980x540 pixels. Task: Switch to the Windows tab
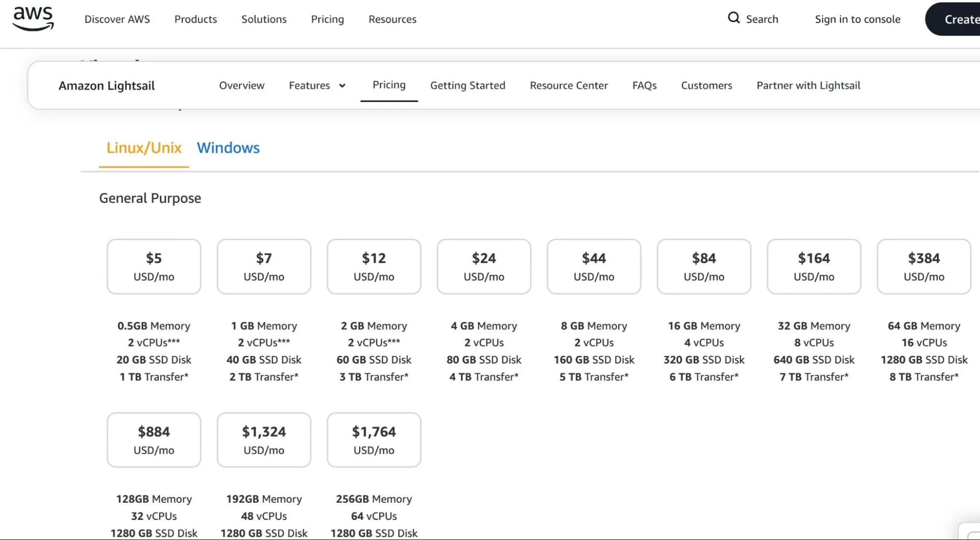pos(228,147)
